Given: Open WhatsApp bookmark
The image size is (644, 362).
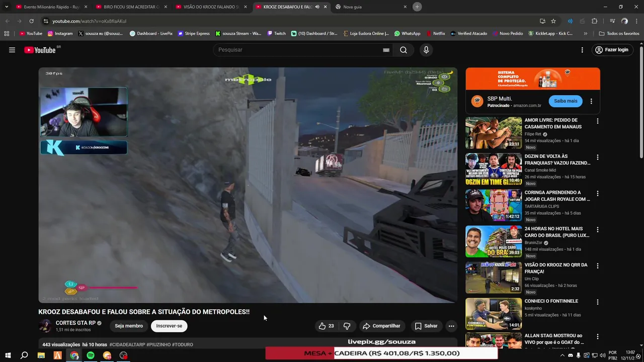Looking at the screenshot, I should coord(408,34).
